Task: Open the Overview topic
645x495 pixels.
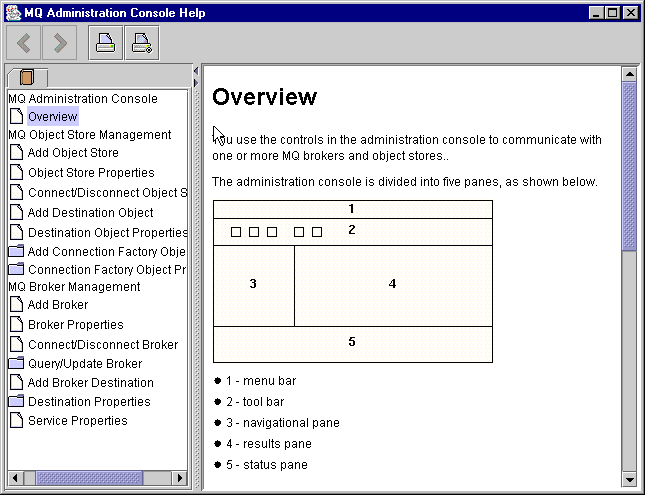Action: 53,116
